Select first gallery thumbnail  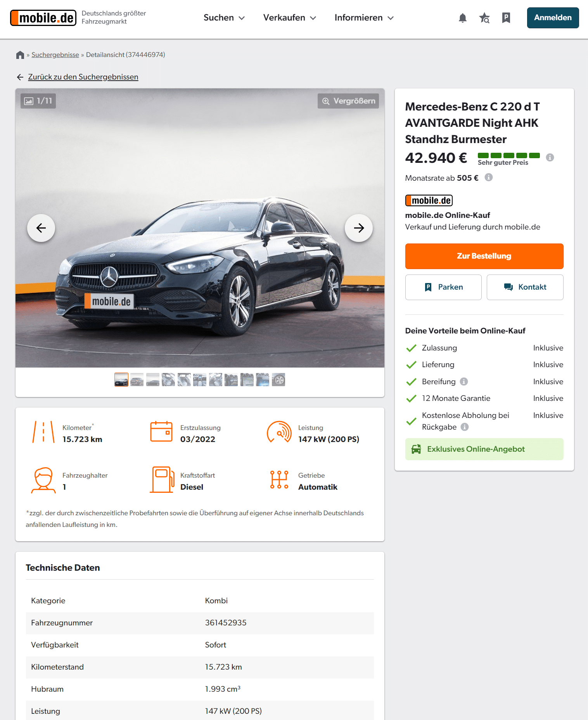(121, 380)
